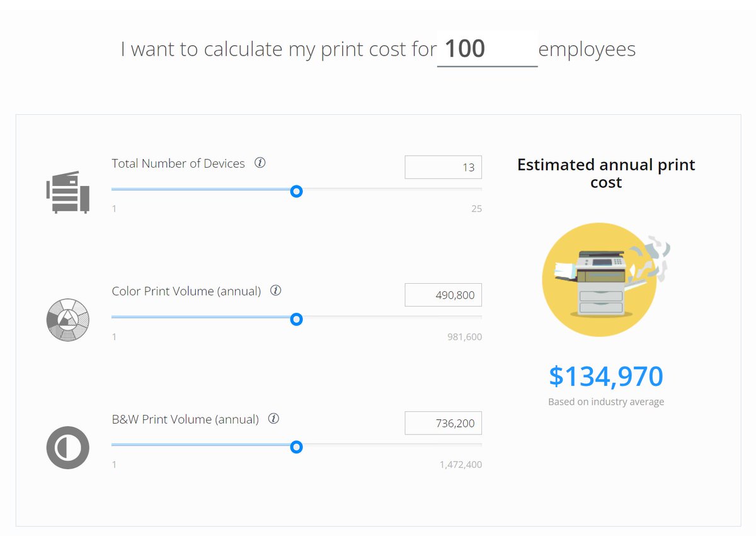Image resolution: width=756 pixels, height=536 pixels.
Task: Click the 'Based on industry average' note
Action: coord(606,402)
